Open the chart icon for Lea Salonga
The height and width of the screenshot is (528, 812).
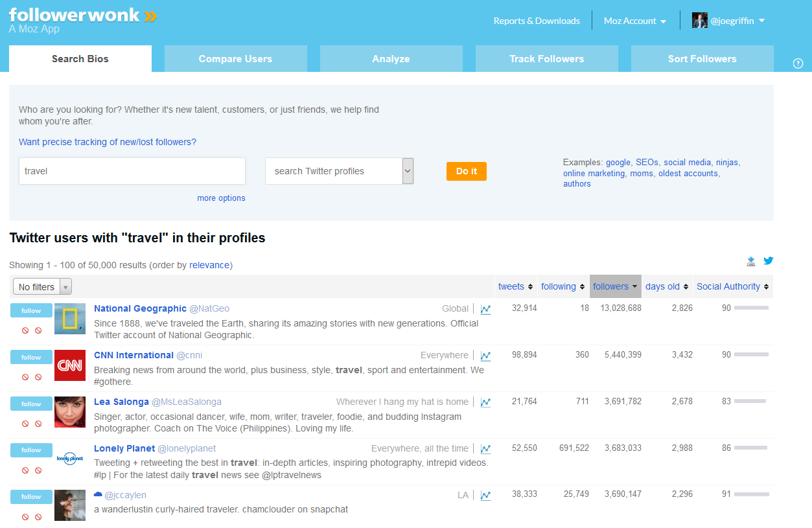click(485, 402)
